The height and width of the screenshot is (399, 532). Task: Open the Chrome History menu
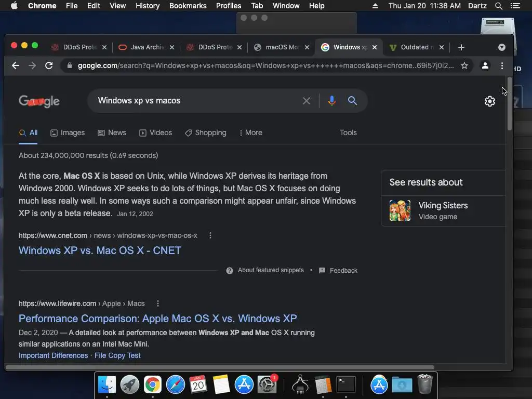pos(148,6)
